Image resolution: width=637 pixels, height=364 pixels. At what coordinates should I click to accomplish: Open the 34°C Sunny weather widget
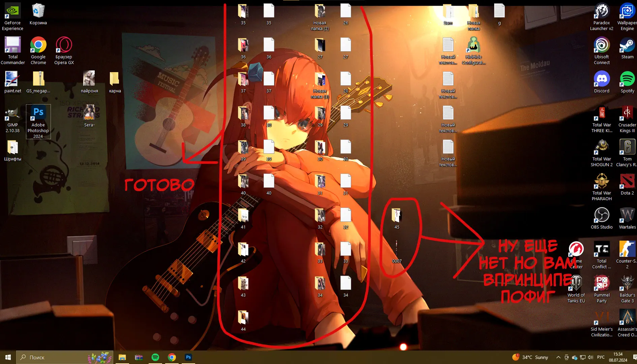(530, 357)
